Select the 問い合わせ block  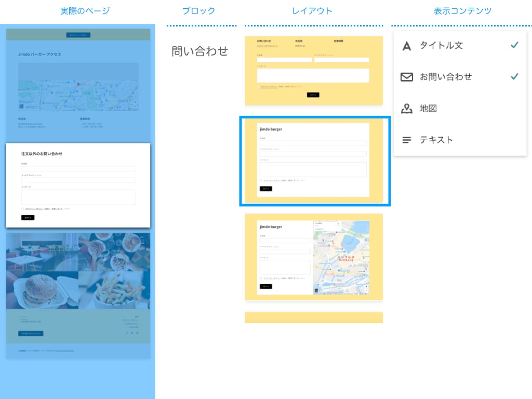click(200, 51)
